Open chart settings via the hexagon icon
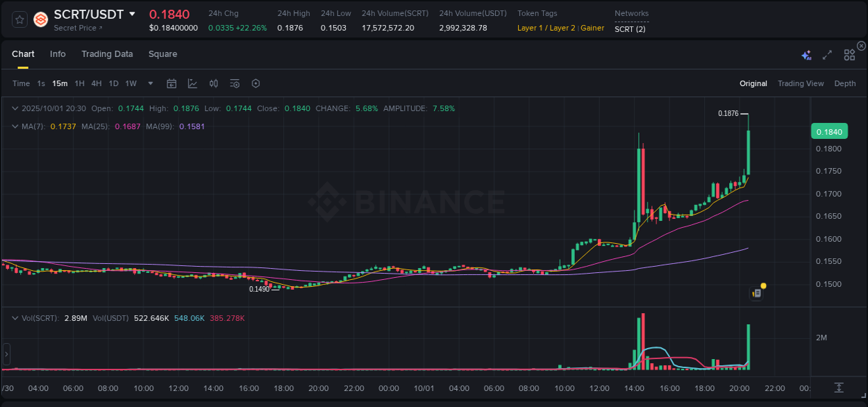The height and width of the screenshot is (407, 868). tap(256, 83)
